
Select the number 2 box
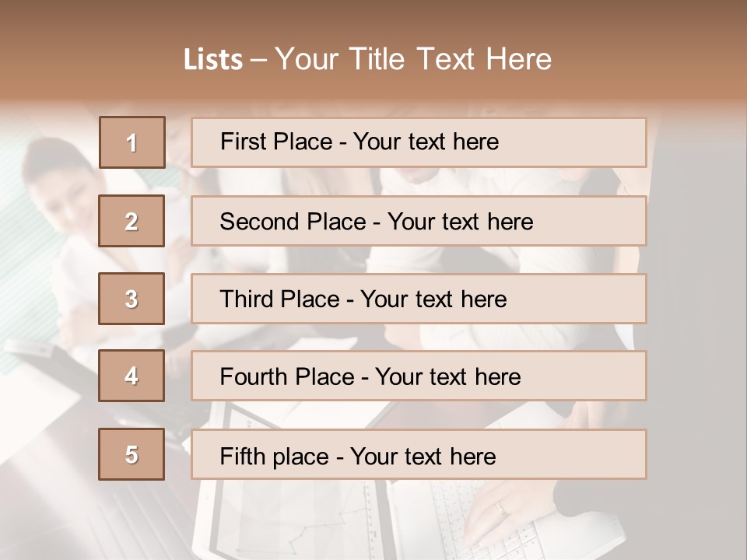pyautogui.click(x=132, y=221)
